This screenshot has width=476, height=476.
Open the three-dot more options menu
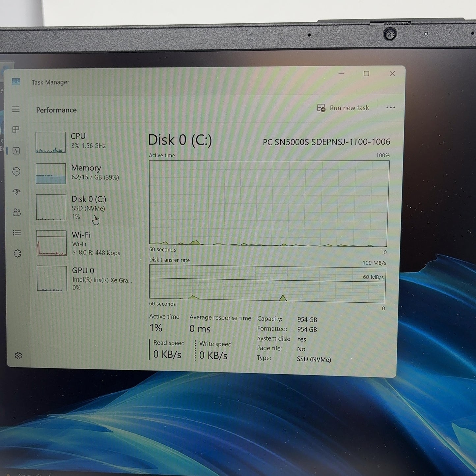(390, 107)
